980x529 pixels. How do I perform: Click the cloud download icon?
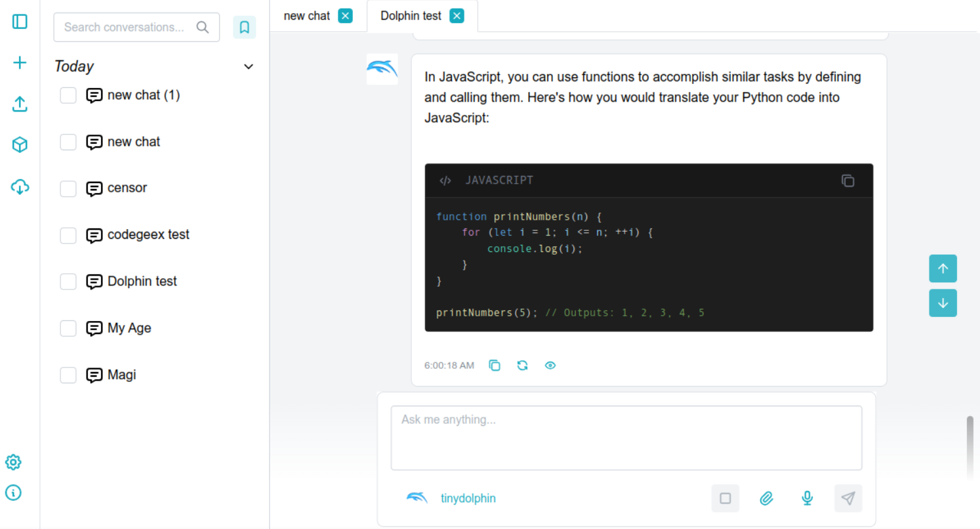click(x=20, y=187)
